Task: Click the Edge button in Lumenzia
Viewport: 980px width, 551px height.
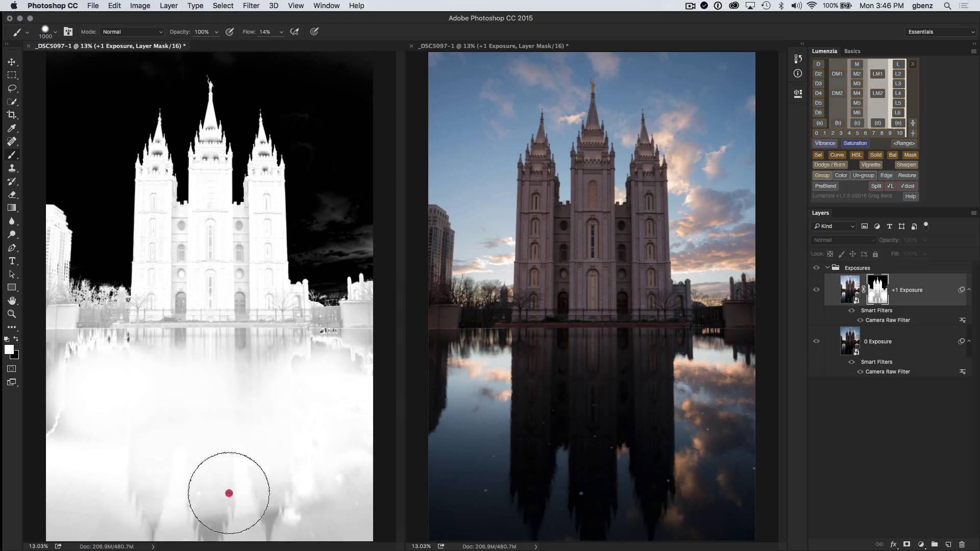Action: tap(887, 175)
